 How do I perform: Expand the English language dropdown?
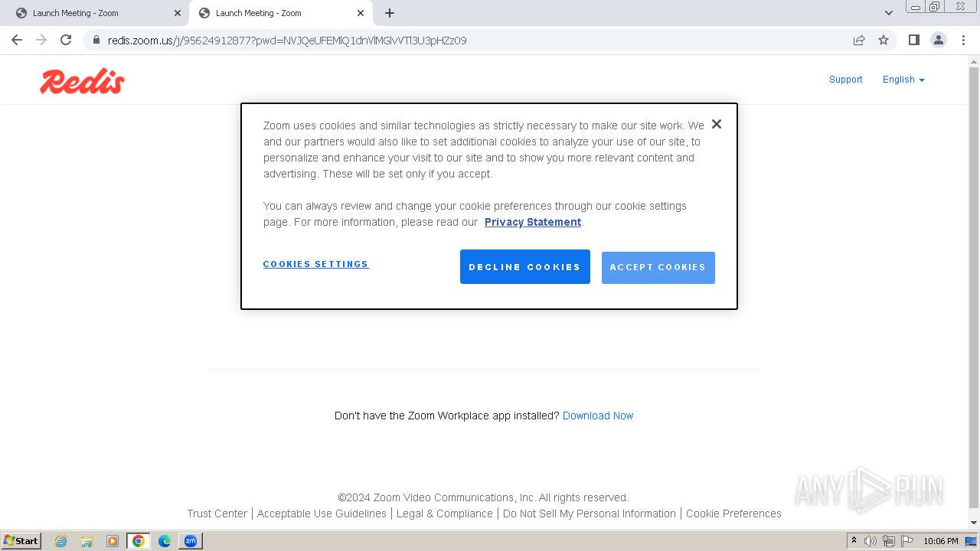(903, 80)
